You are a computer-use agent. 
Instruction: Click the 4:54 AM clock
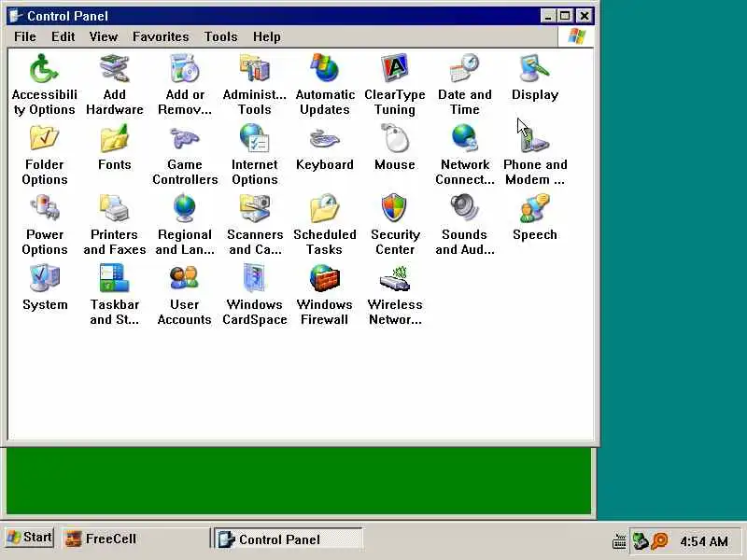coord(704,541)
